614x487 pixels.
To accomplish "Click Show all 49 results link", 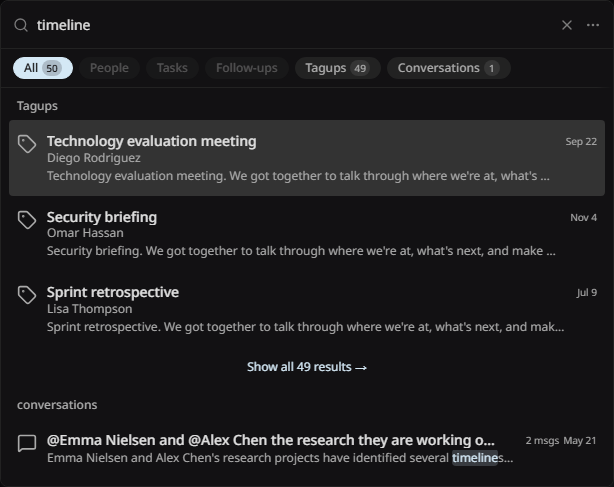I will [x=307, y=367].
